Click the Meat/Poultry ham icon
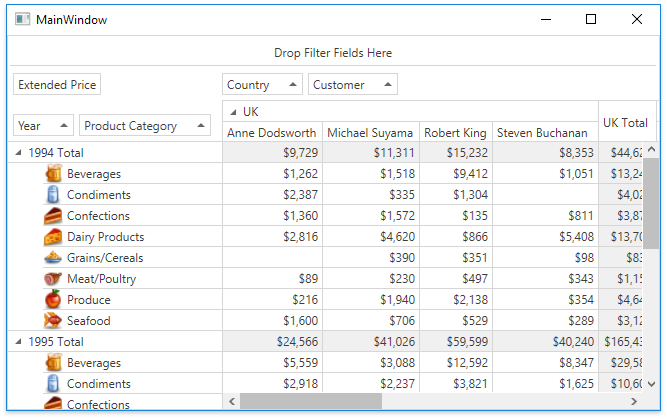Image resolution: width=667 pixels, height=419 pixels. click(53, 279)
